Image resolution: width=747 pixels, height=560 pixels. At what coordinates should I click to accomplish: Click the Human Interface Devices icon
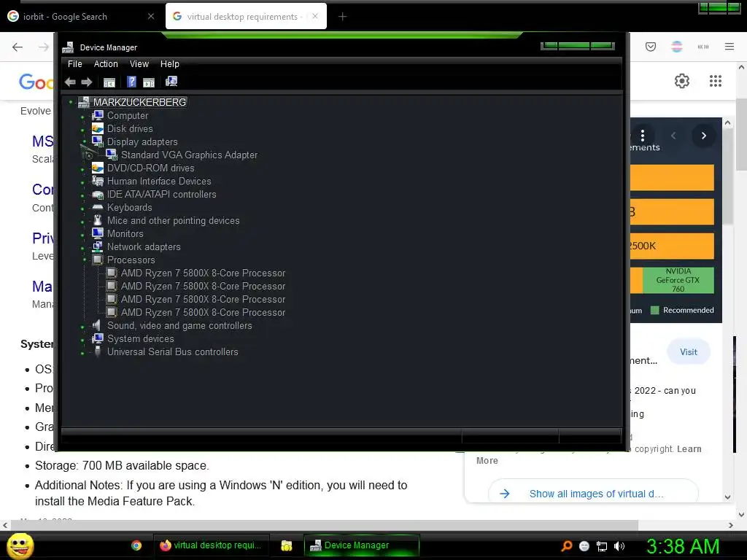tap(98, 181)
